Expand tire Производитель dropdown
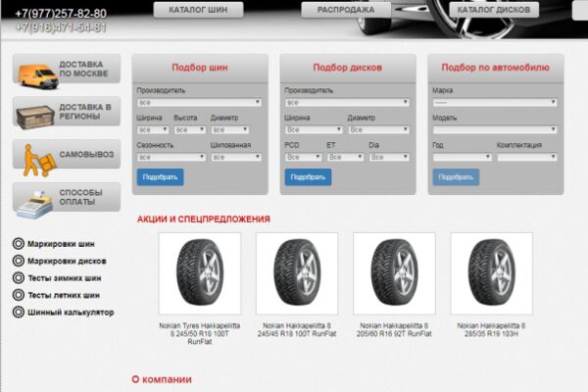The height and width of the screenshot is (392, 588). 200,102
